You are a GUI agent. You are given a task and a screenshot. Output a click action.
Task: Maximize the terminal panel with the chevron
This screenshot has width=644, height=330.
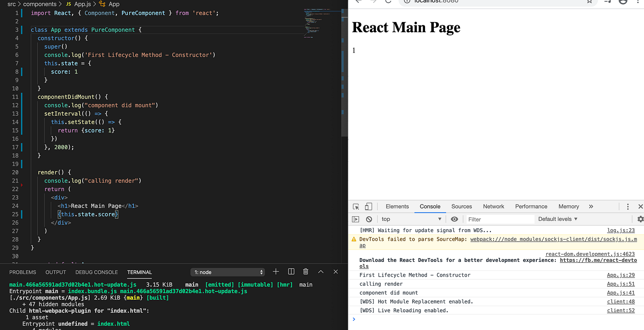point(321,272)
